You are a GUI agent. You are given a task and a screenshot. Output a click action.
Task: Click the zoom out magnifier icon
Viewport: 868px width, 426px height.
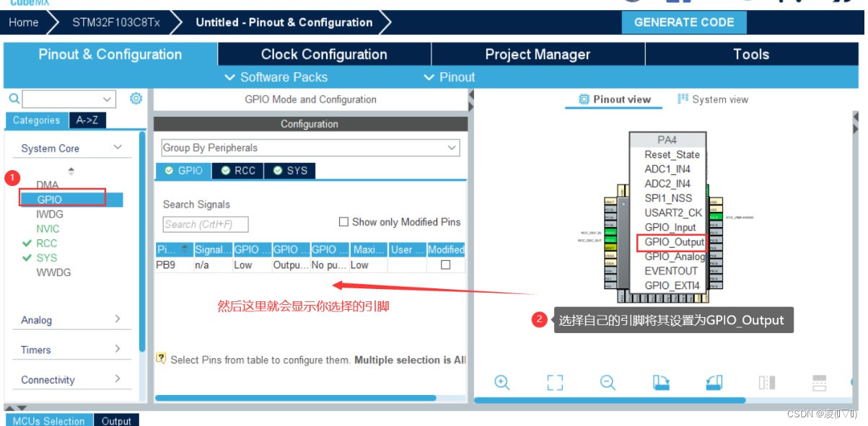tap(608, 383)
